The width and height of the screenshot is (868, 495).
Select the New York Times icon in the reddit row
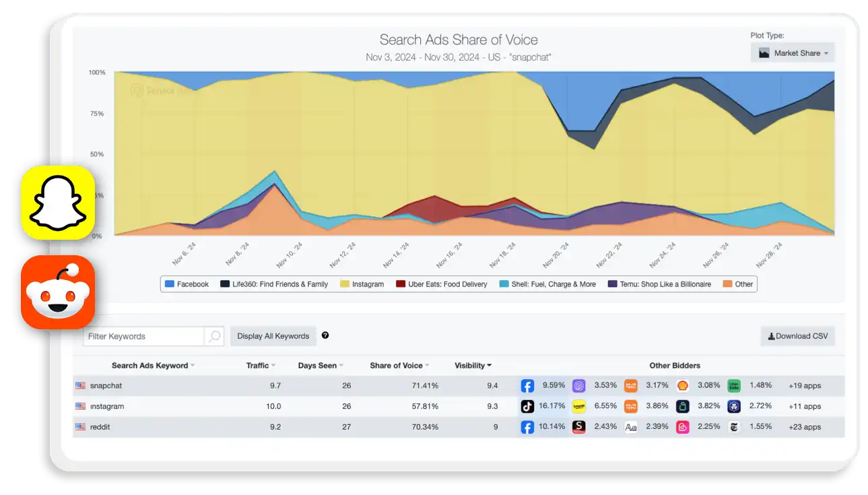pos(733,426)
